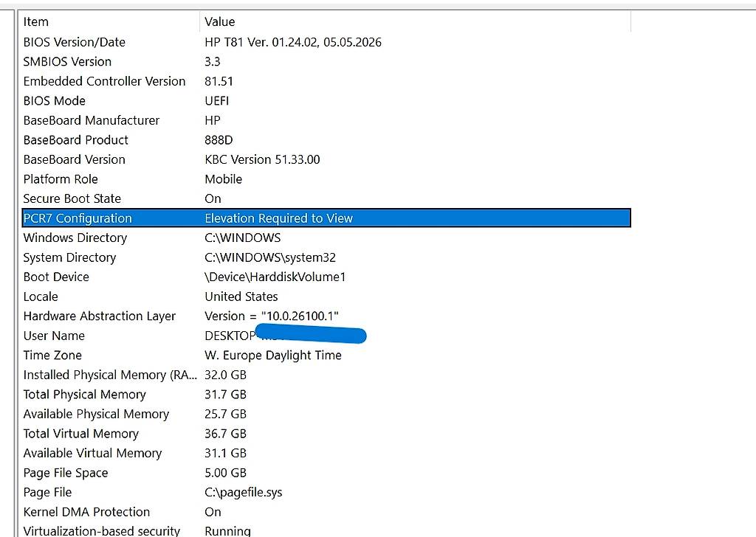Select the Page File row label
This screenshot has width=756, height=537.
pos(47,492)
